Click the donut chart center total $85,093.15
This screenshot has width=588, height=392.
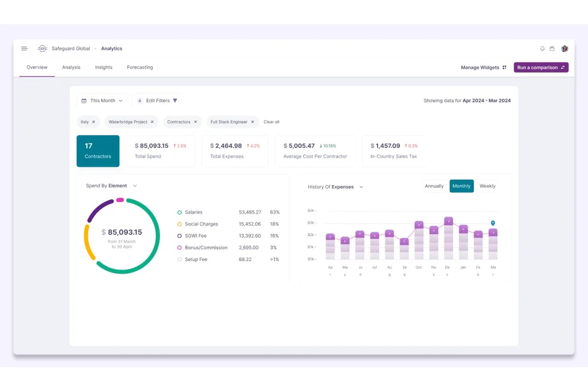point(122,232)
